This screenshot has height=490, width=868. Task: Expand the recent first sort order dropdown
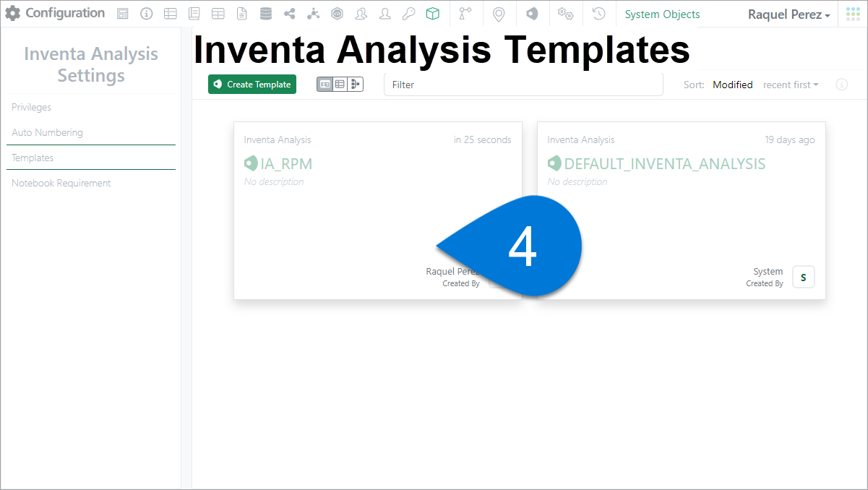791,85
